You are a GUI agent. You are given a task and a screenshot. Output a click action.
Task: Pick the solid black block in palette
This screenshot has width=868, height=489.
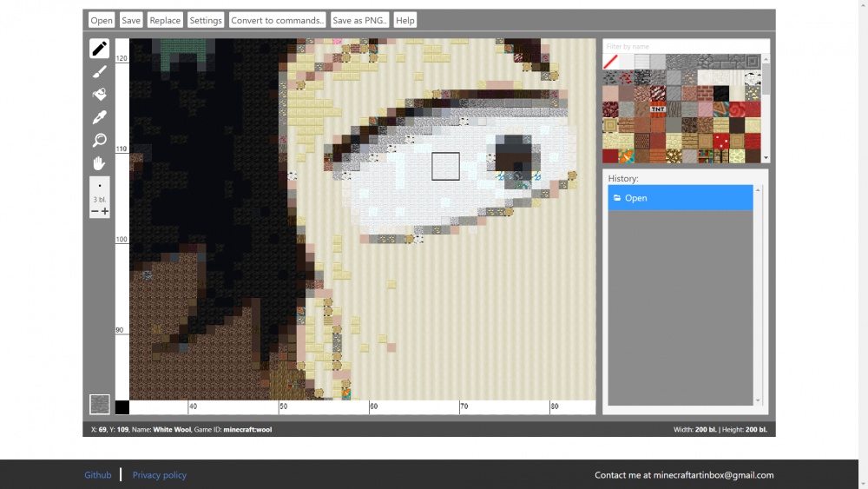pyautogui.click(x=720, y=93)
